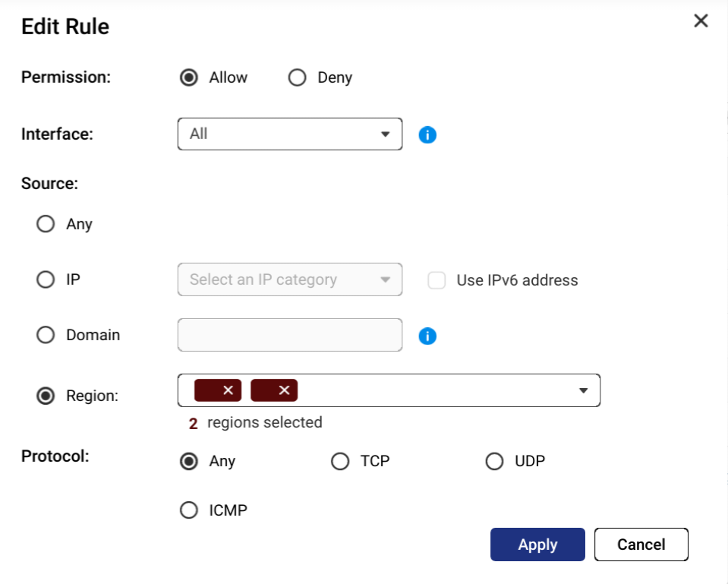Select the Deny permission option
The height and width of the screenshot is (584, 728).
pyautogui.click(x=297, y=77)
